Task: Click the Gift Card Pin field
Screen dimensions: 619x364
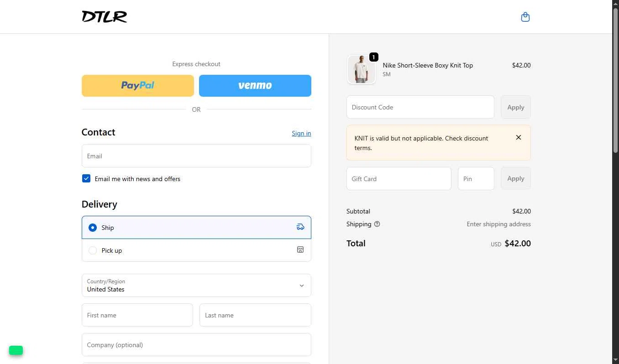Action: [x=476, y=178]
